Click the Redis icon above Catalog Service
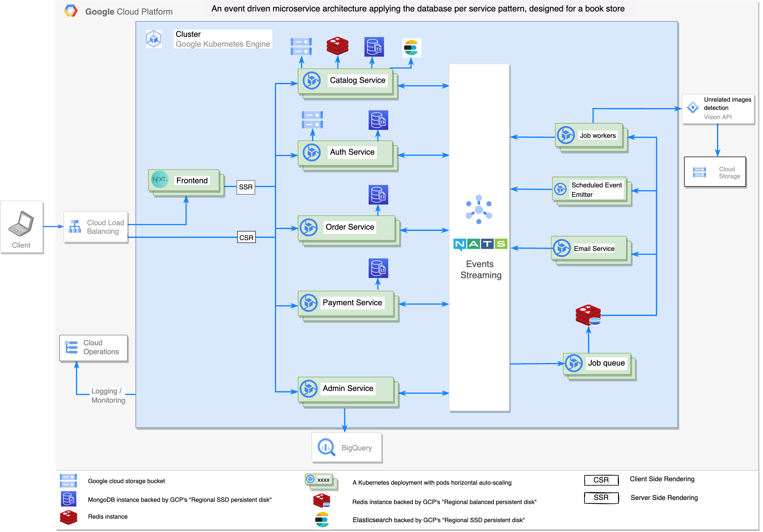The width and height of the screenshot is (763, 532). pyautogui.click(x=337, y=46)
